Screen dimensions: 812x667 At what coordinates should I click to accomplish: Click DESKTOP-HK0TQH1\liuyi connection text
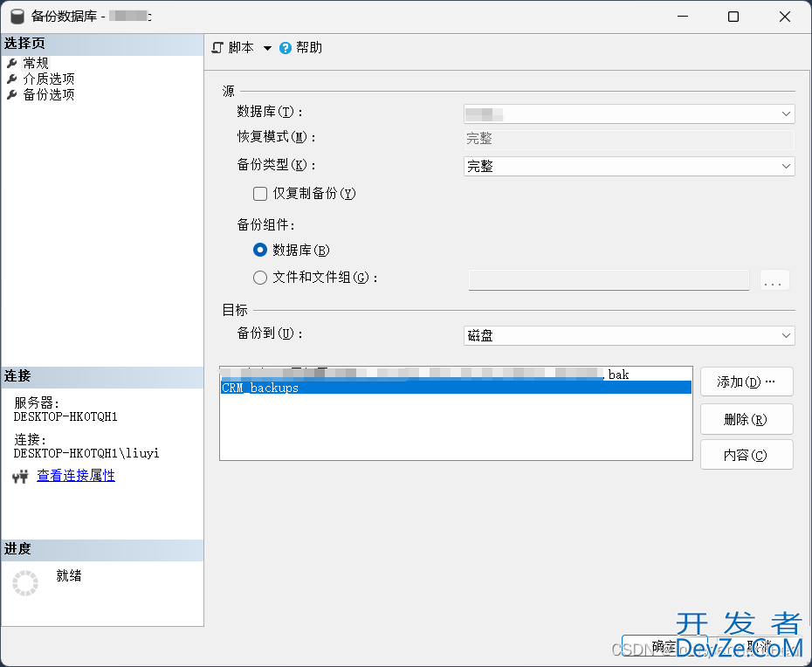coord(86,454)
